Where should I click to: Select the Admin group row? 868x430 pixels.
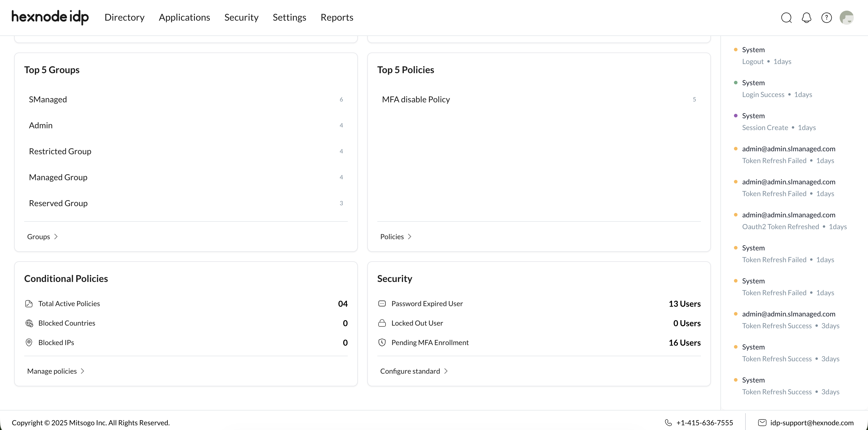pyautogui.click(x=186, y=125)
